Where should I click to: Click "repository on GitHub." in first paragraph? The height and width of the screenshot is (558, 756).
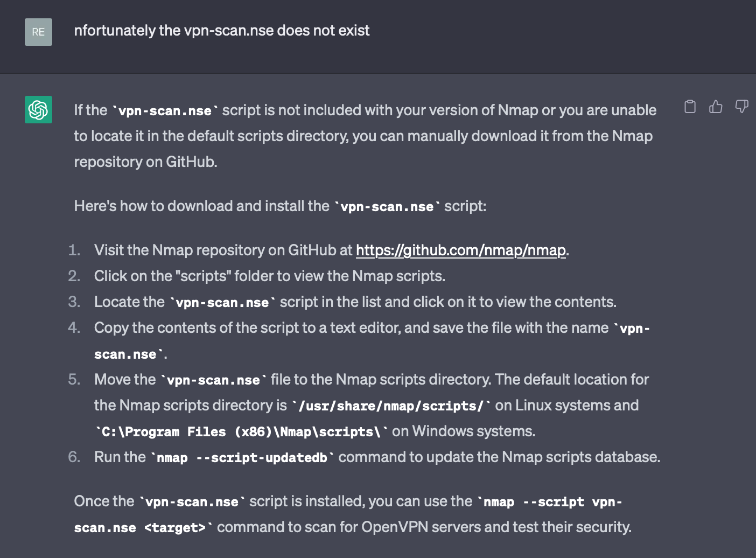coord(146,162)
